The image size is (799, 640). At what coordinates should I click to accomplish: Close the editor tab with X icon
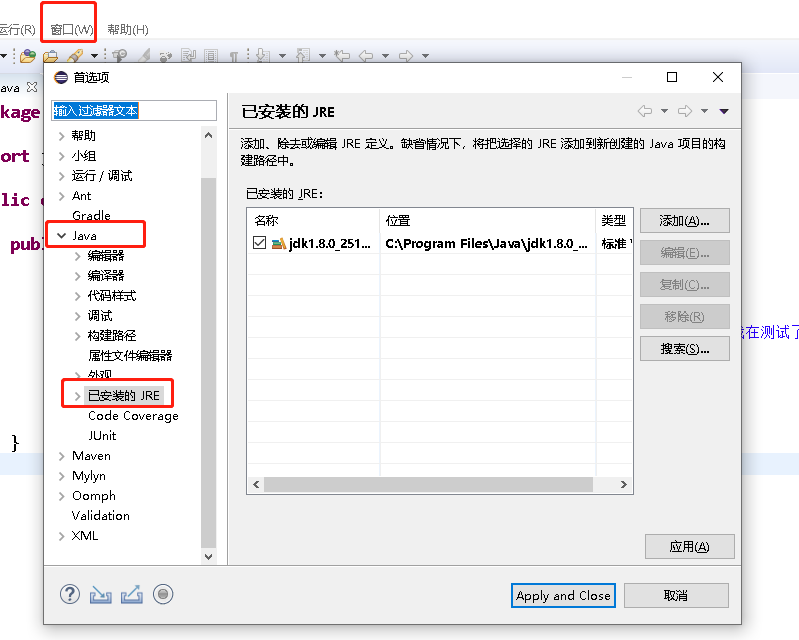click(32, 87)
